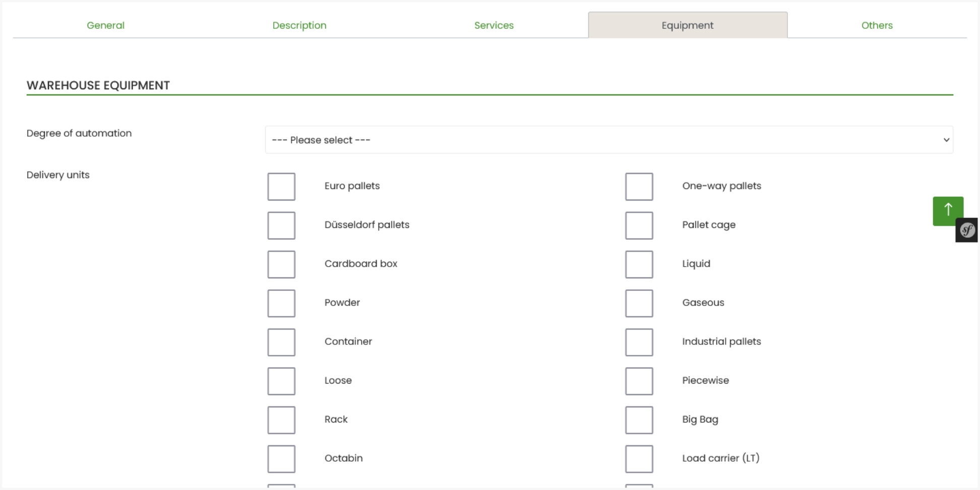The height and width of the screenshot is (490, 980).
Task: Switch to the General tab
Action: click(105, 25)
